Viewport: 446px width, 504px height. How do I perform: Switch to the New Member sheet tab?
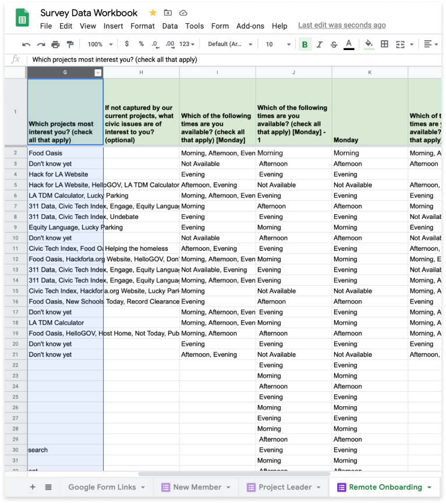[197, 487]
